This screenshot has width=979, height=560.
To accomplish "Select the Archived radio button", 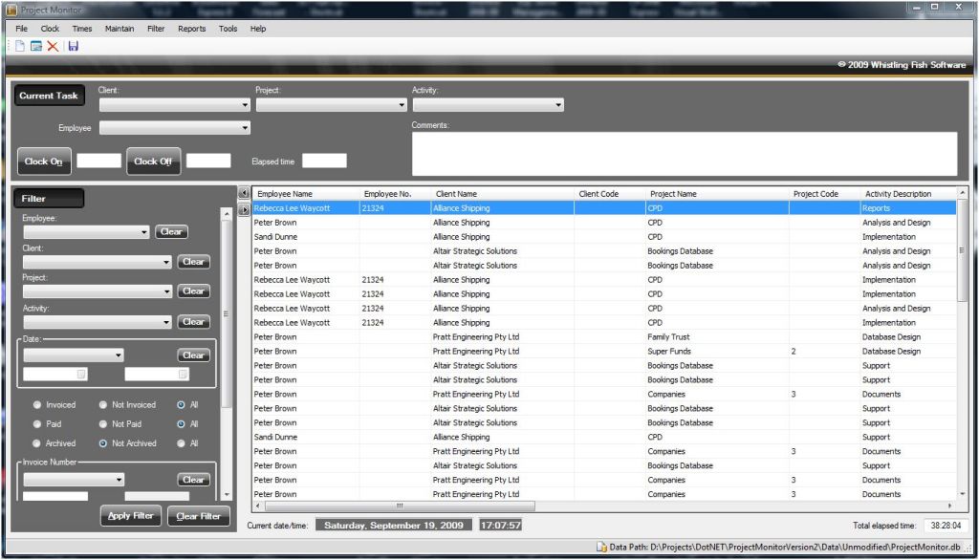I will (37, 443).
